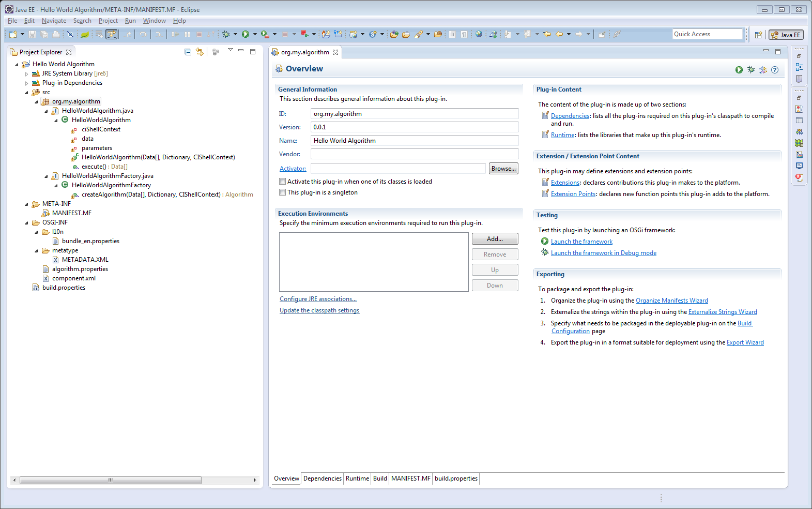Click the green Run button in main toolbar
Screen dimensions: 812x509
pos(246,34)
